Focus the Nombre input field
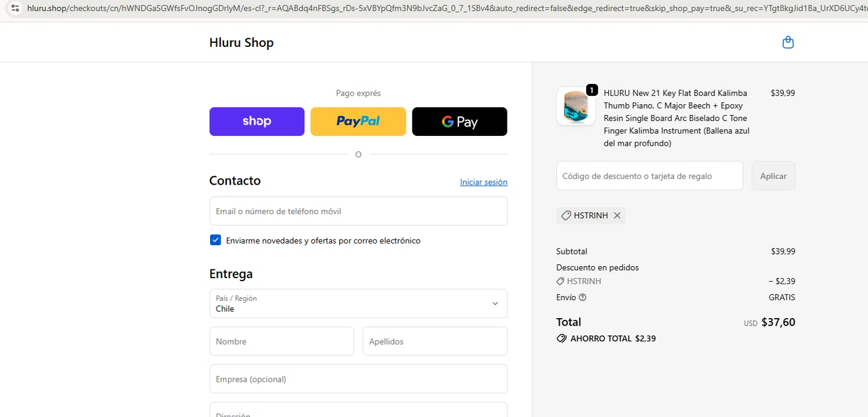The image size is (868, 417). pyautogui.click(x=282, y=341)
